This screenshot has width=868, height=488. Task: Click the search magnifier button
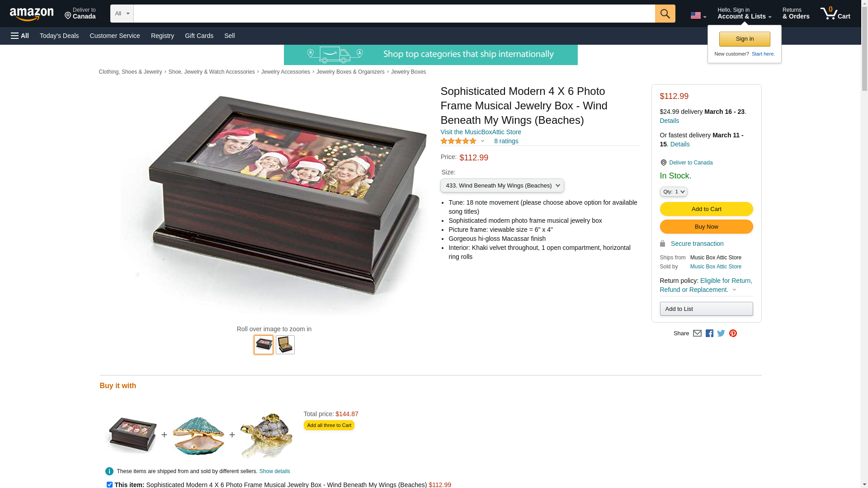point(665,14)
